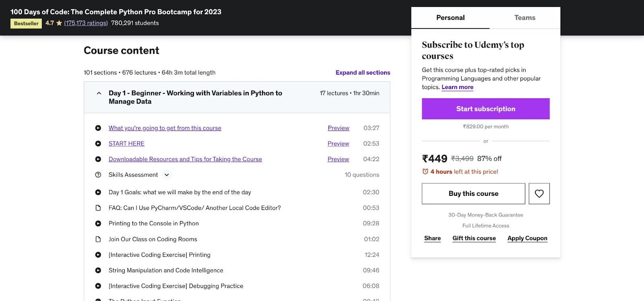
Task: Click the '10 questions' text
Action: pyautogui.click(x=362, y=175)
